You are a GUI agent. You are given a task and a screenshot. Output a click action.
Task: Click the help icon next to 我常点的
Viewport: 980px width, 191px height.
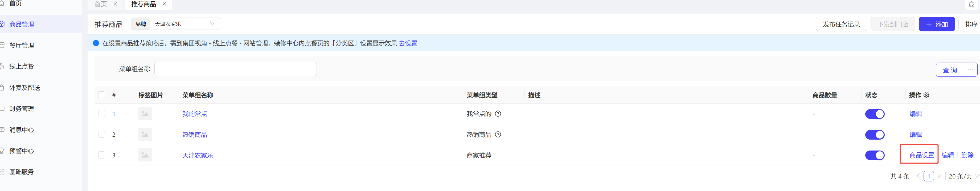click(x=498, y=114)
